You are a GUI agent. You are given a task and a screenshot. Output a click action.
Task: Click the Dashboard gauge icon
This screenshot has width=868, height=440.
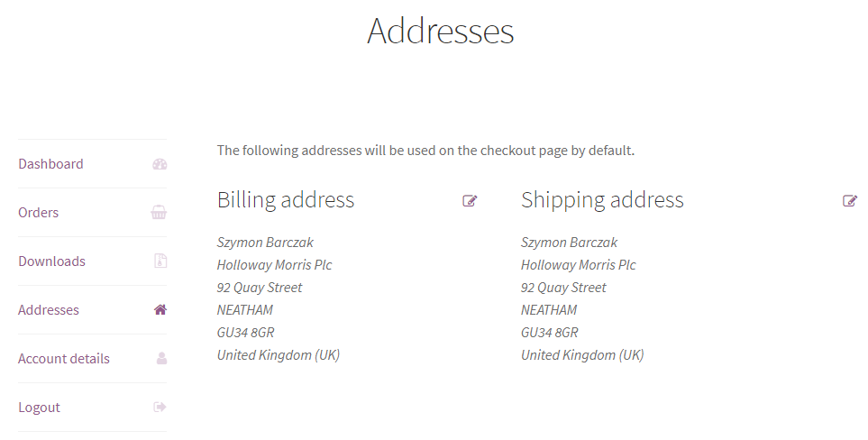coord(160,164)
